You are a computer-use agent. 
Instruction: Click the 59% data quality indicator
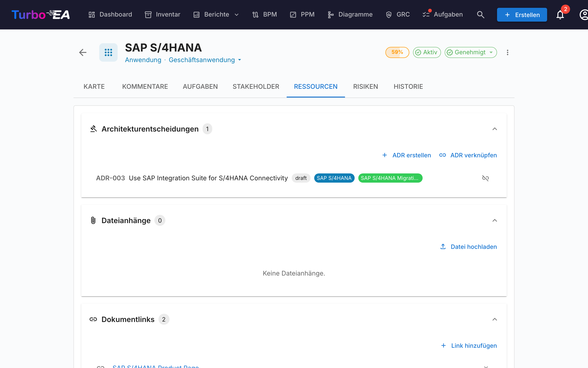(x=397, y=52)
